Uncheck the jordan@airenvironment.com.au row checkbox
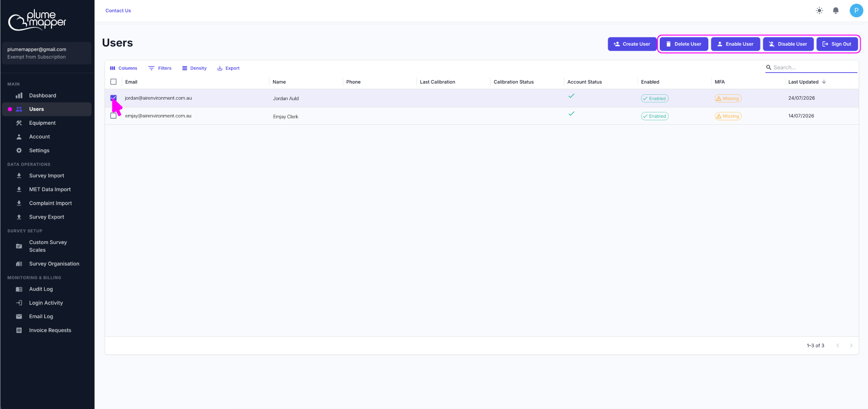This screenshot has width=868, height=409. point(113,98)
